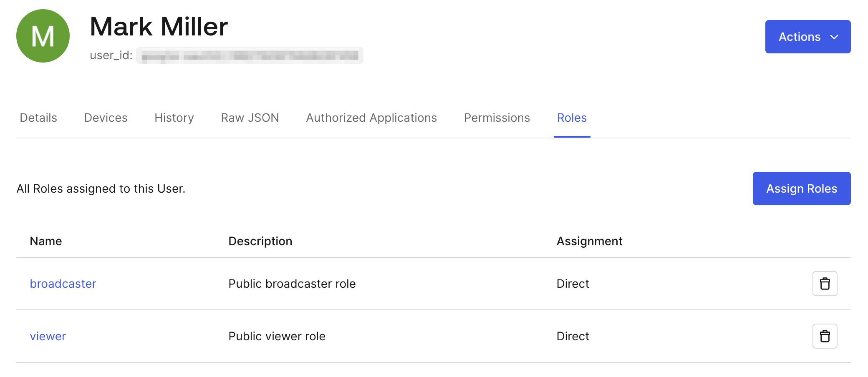
Task: Delete the broadcaster role with trash icon
Action: pyautogui.click(x=825, y=284)
